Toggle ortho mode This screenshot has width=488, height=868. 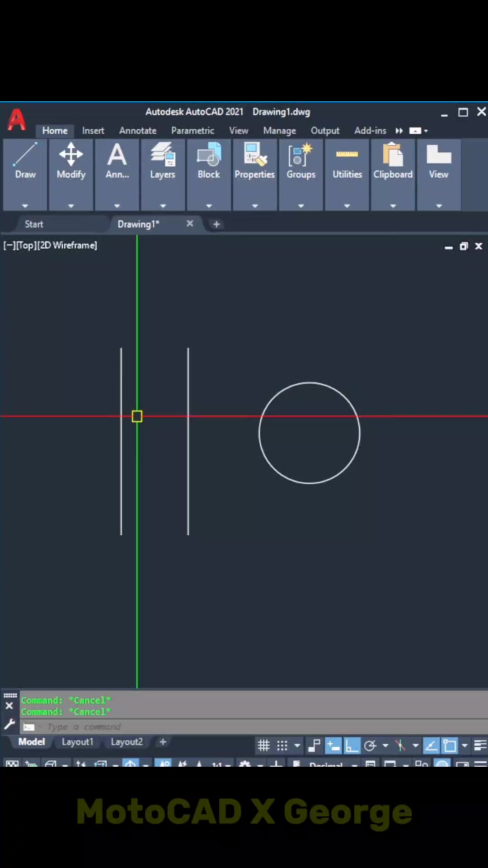click(x=352, y=745)
